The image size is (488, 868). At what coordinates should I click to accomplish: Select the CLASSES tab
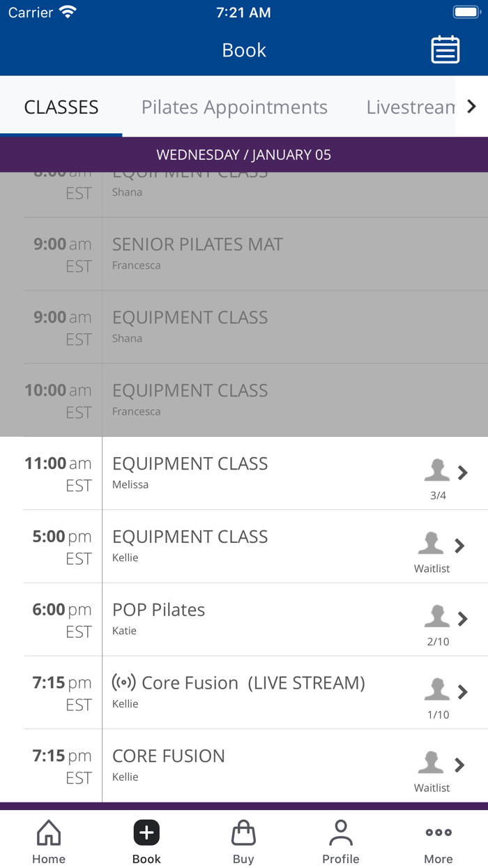coord(61,107)
